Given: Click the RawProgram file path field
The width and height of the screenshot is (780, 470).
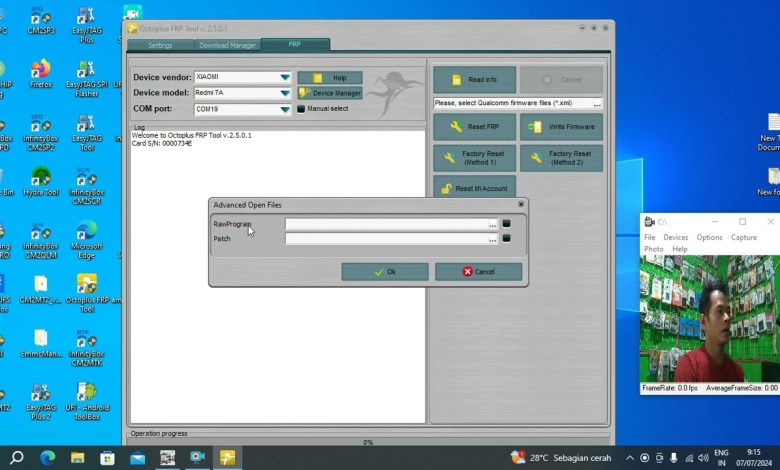Looking at the screenshot, I should pos(385,225).
